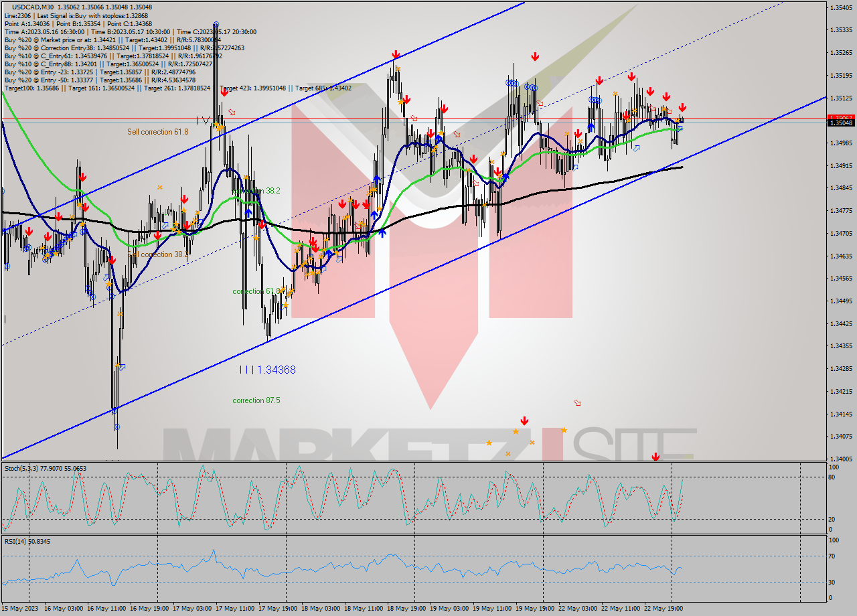Click the '18 May 19:00' time axis label
Screen dimensions: 857x616
tap(406, 609)
